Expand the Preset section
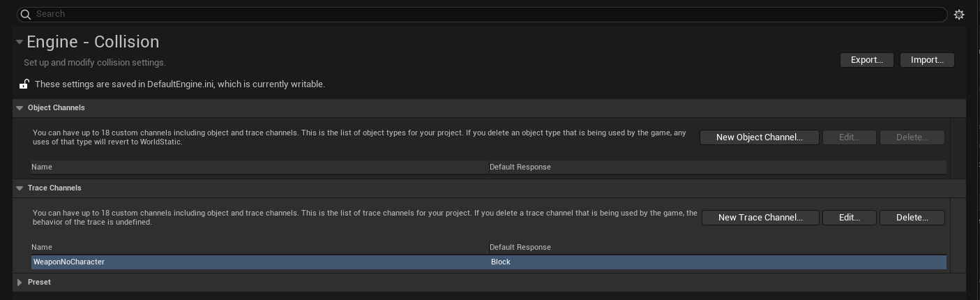The image size is (980, 300). pos(20,283)
